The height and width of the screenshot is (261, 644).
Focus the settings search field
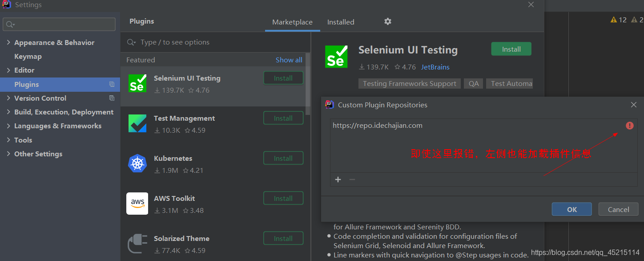(59, 24)
